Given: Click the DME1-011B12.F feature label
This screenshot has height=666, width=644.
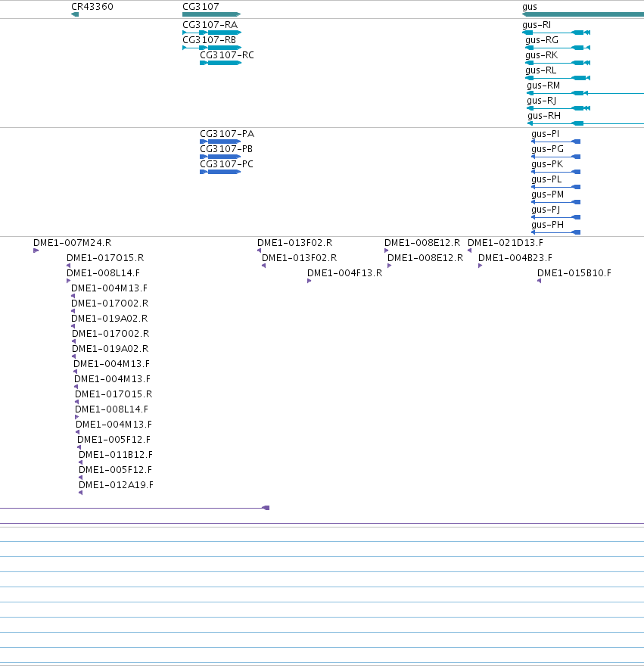Looking at the screenshot, I should pos(116,455).
